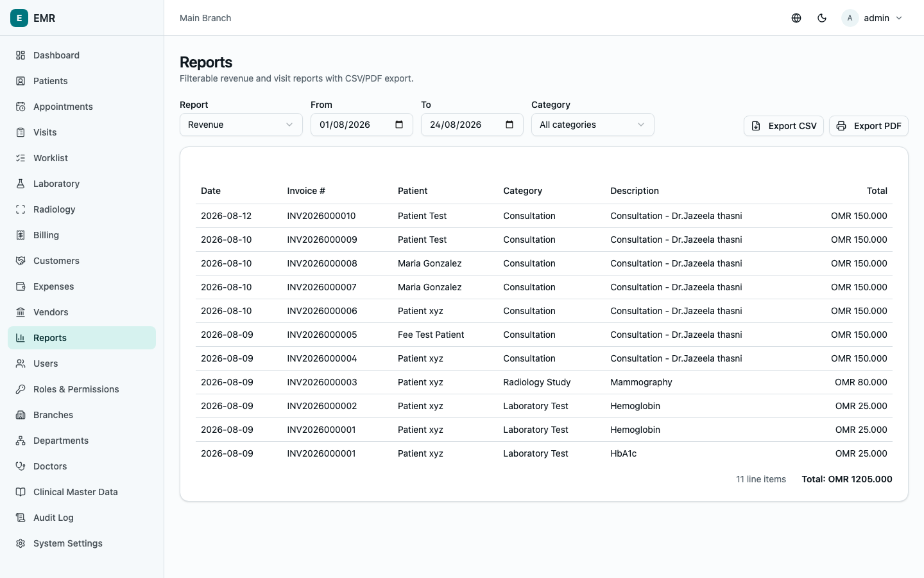Click the Users people icon
The height and width of the screenshot is (578, 924).
point(21,363)
